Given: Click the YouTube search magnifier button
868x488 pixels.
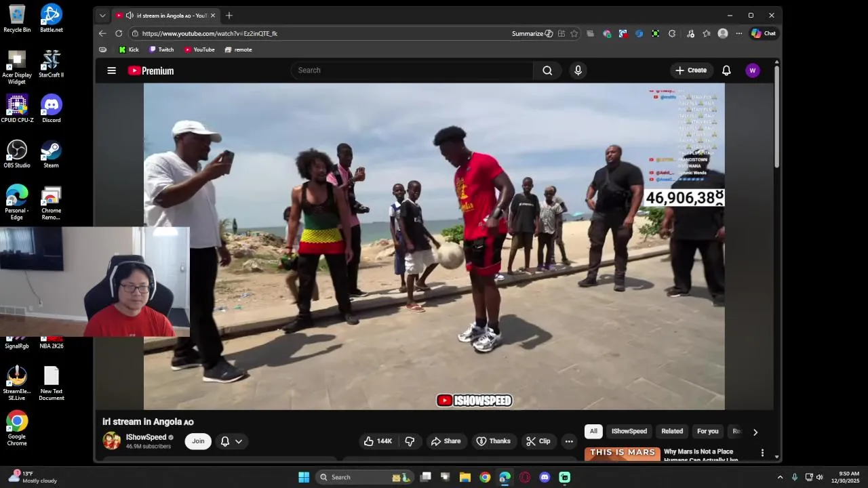Looking at the screenshot, I should click(547, 70).
